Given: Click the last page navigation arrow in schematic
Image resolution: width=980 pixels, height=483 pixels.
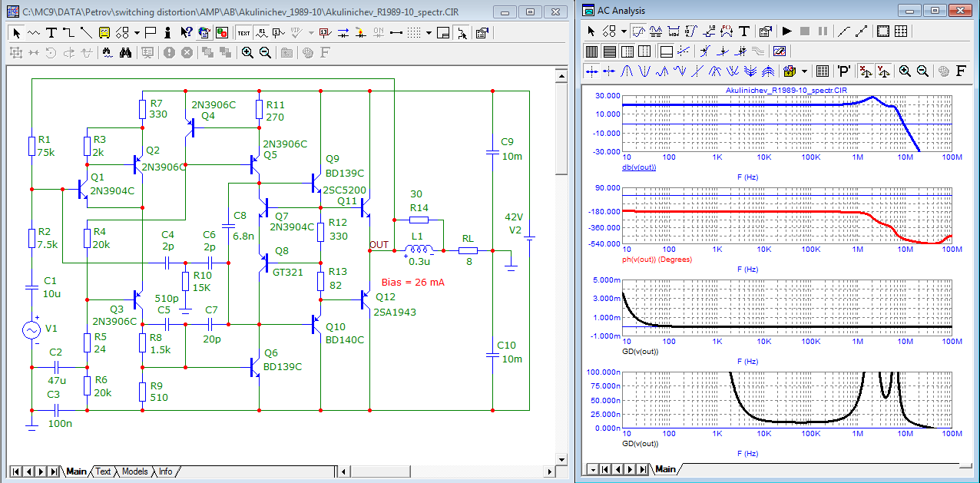Looking at the screenshot, I should pyautogui.click(x=53, y=471).
